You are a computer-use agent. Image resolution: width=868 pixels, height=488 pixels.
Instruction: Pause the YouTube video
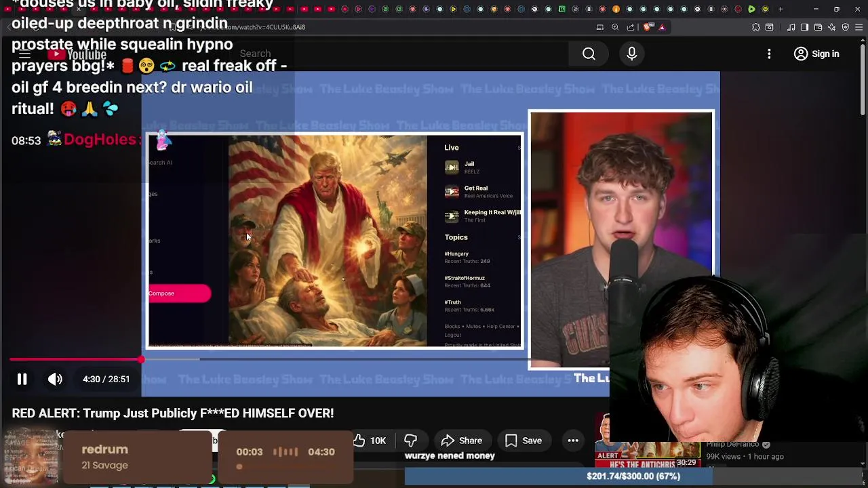coord(22,380)
